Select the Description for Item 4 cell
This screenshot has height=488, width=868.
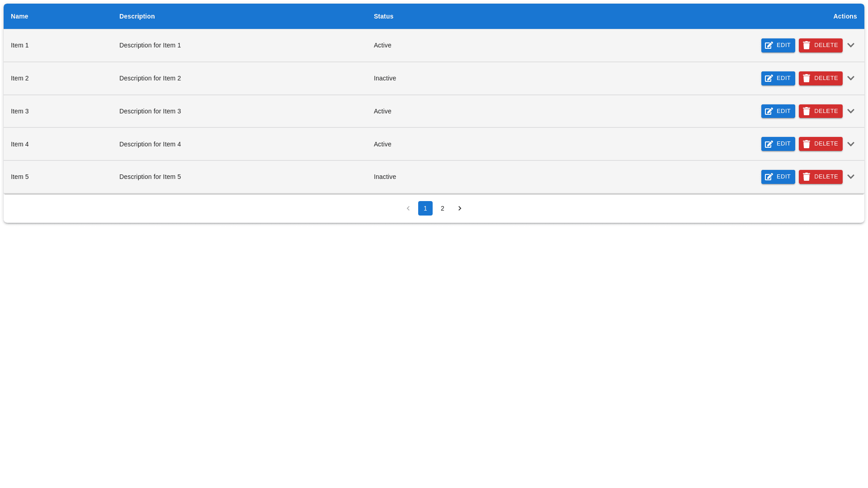[150, 144]
